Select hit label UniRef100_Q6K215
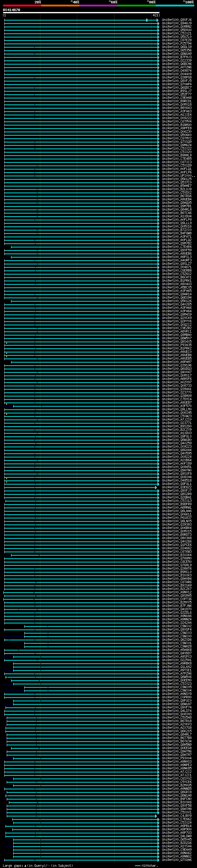197x868 pixels. click(177, 731)
